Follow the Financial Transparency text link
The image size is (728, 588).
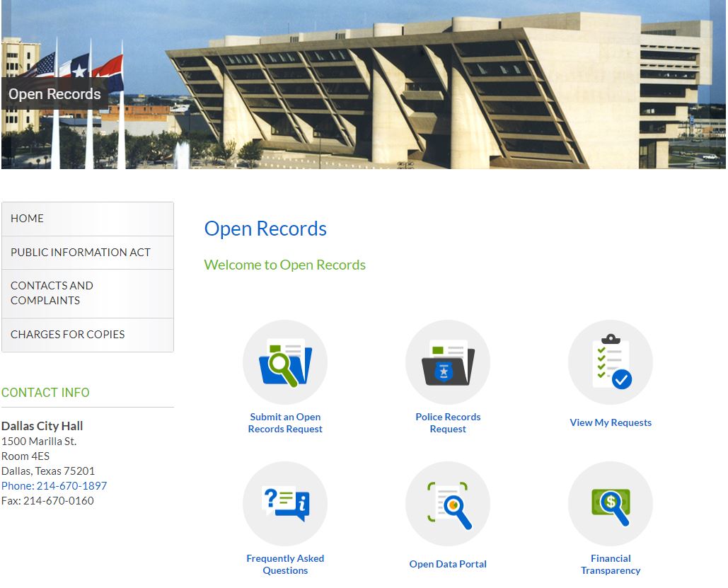(x=611, y=565)
